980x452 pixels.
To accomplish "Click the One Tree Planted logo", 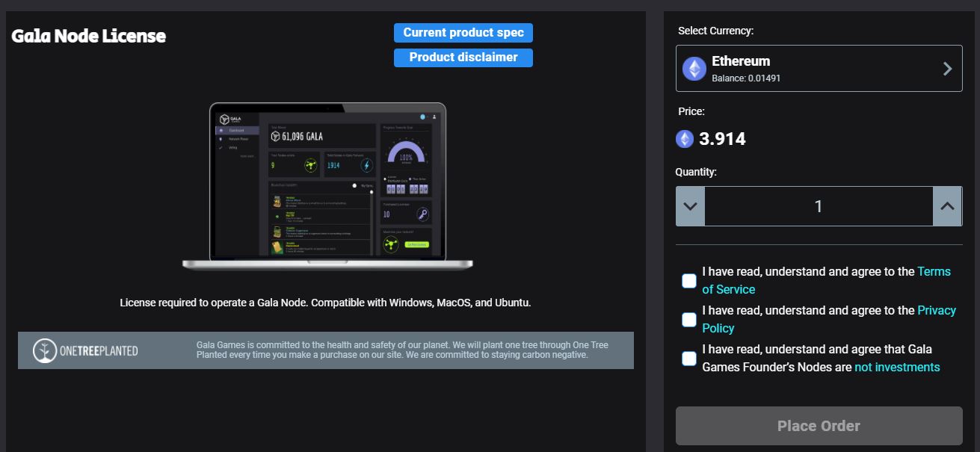I will (85, 350).
